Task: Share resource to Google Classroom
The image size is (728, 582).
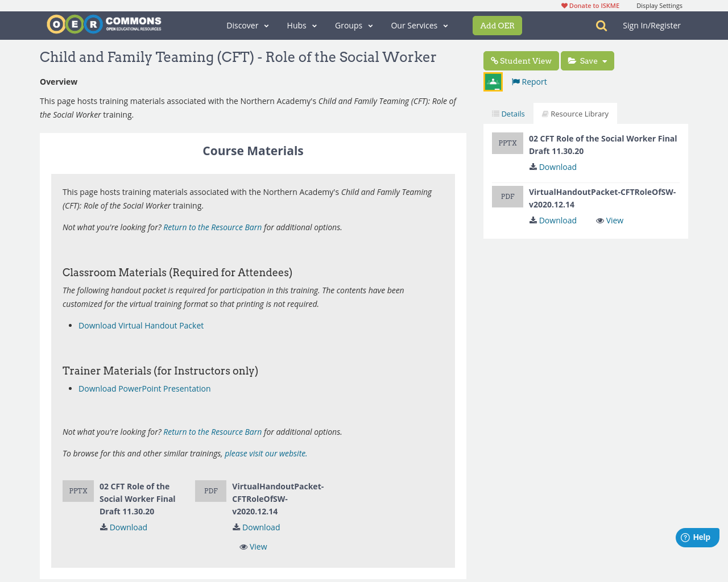Action: (493, 81)
